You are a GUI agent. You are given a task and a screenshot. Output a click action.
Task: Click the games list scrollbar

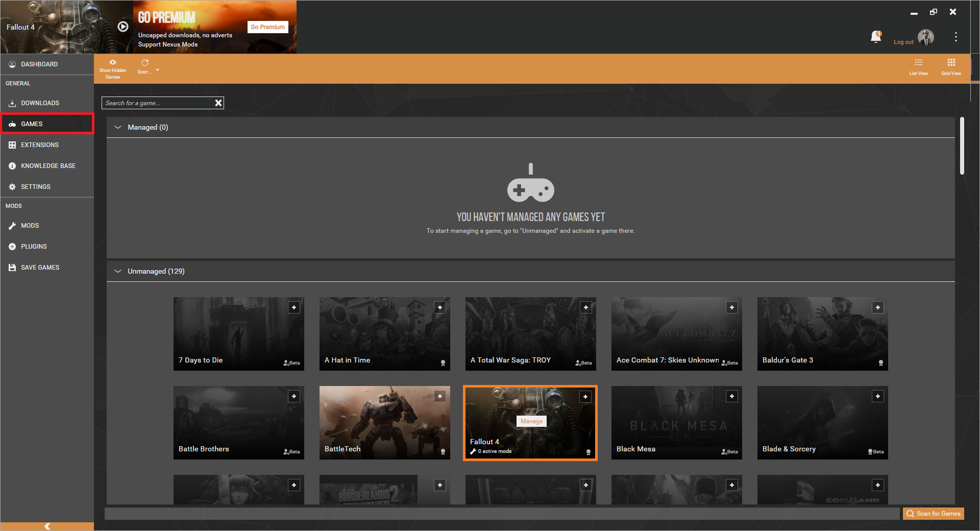962,146
